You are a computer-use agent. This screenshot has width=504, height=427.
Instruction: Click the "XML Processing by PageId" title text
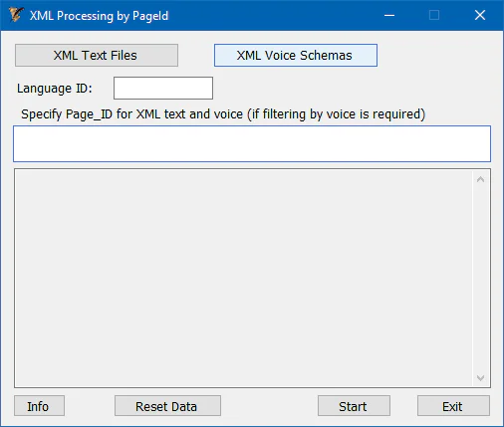99,16
